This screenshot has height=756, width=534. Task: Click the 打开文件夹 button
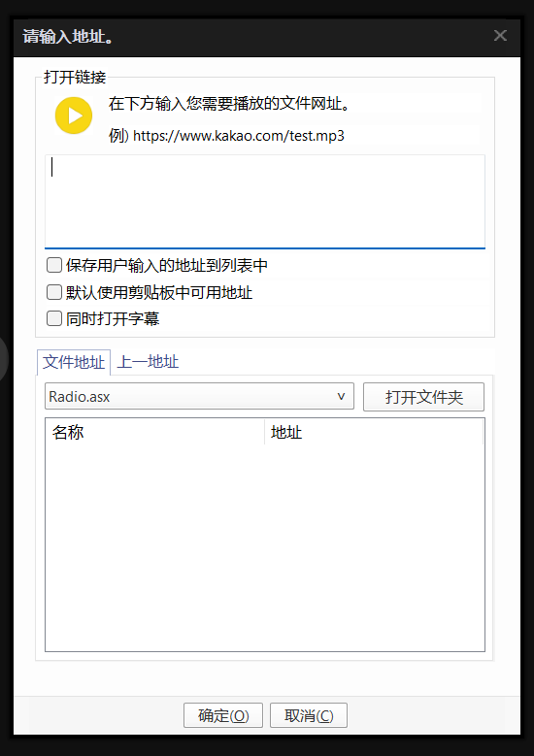tap(423, 397)
